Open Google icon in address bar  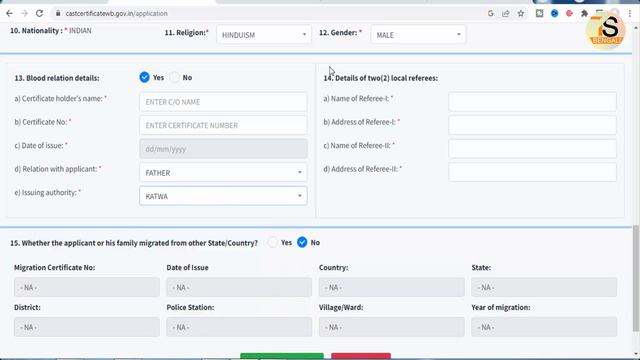pyautogui.click(x=491, y=13)
